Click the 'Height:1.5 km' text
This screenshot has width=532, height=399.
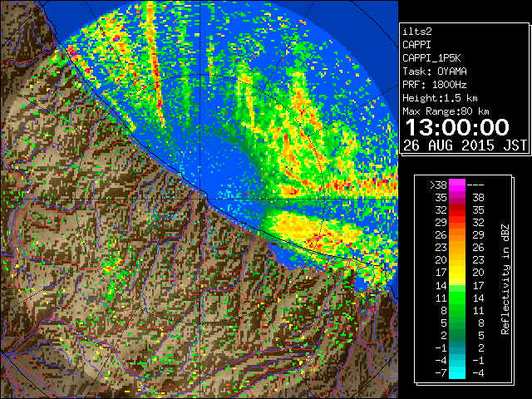tap(440, 98)
